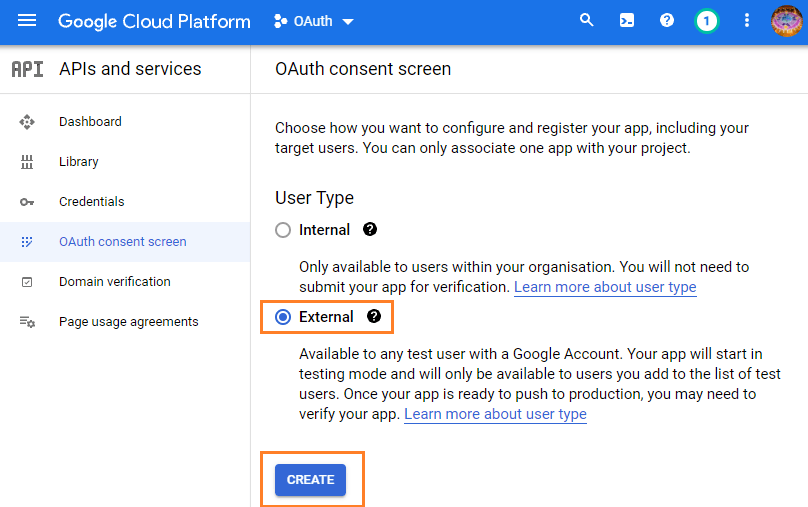808x507 pixels.
Task: Click the Page usage agreements icon
Action: [27, 322]
